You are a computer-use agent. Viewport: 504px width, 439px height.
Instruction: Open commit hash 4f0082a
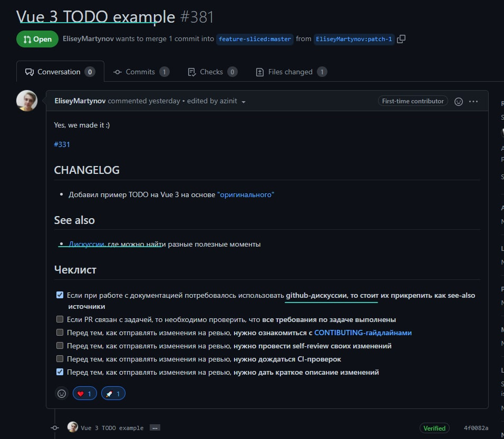coord(476,428)
